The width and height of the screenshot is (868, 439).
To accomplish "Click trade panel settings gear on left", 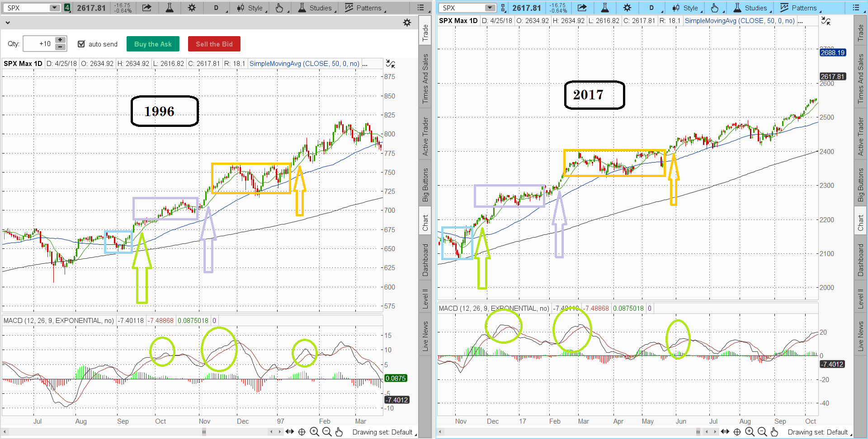I will [x=407, y=23].
